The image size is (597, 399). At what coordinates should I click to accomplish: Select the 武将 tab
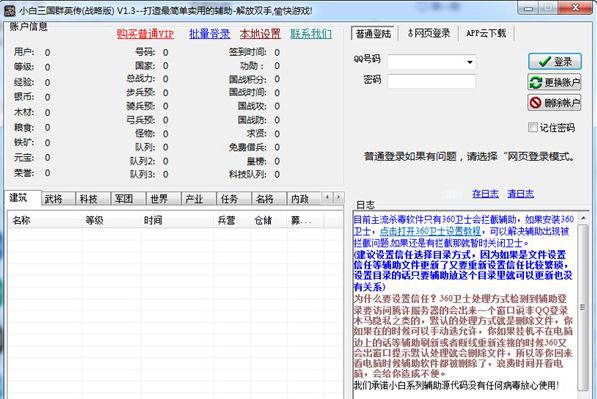click(x=59, y=199)
